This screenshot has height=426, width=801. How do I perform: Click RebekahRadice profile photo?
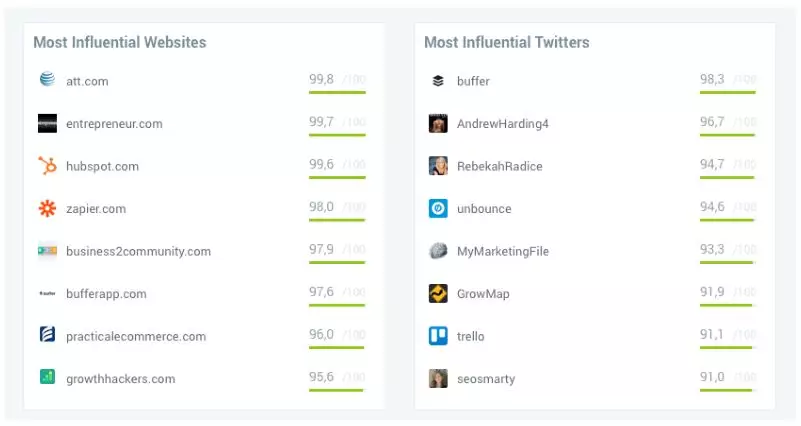coord(438,166)
